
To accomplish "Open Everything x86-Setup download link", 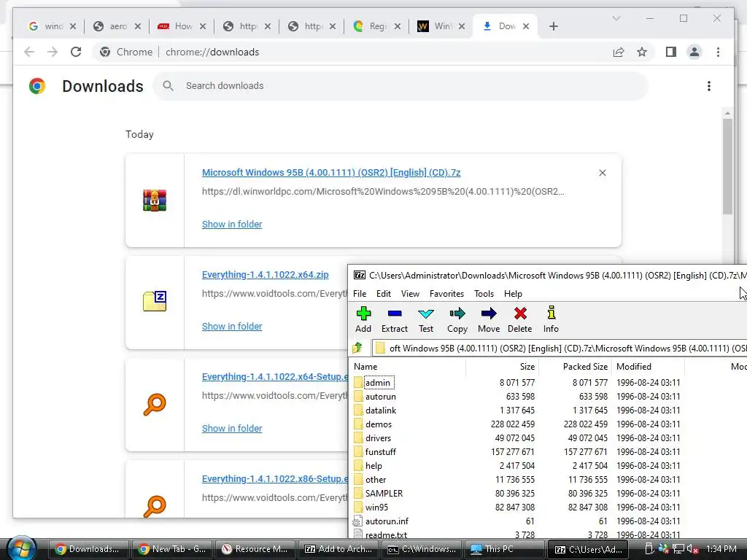I will click(x=275, y=478).
